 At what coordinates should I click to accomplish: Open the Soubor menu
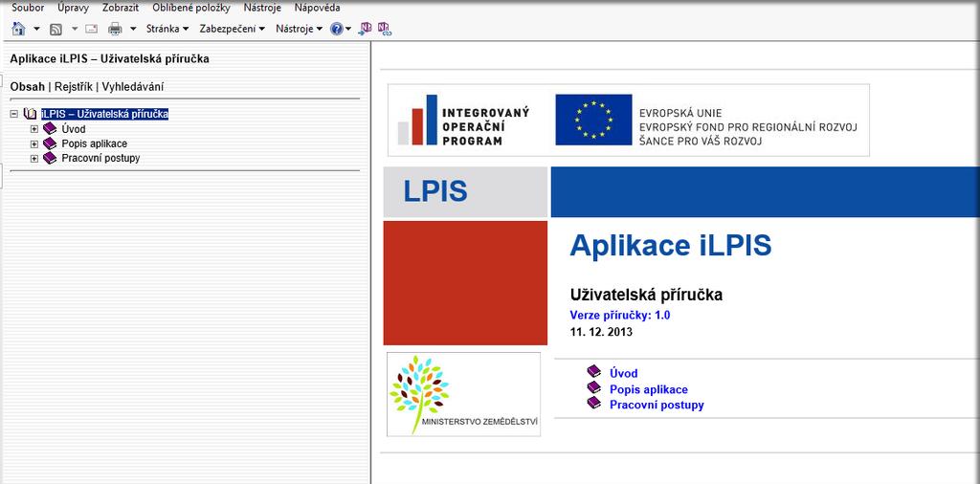28,8
